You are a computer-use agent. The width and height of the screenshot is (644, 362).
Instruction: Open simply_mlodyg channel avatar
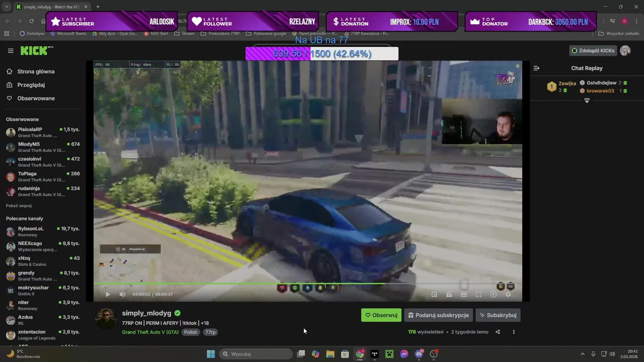pyautogui.click(x=106, y=319)
